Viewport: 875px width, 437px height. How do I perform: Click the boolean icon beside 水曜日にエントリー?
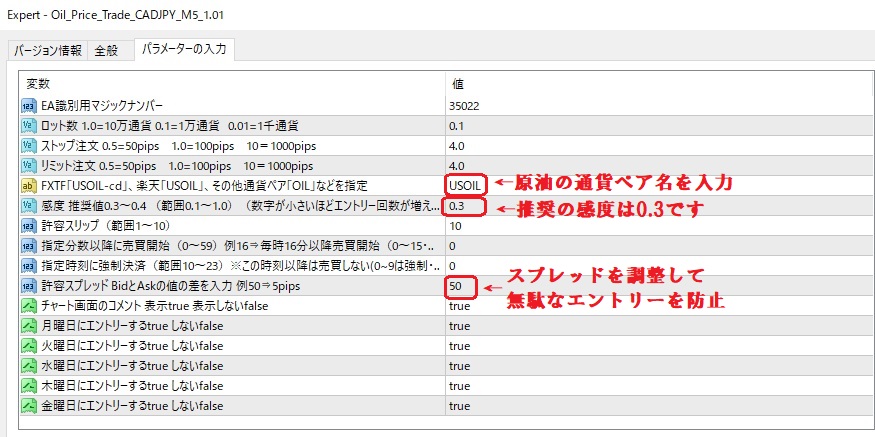coord(28,366)
